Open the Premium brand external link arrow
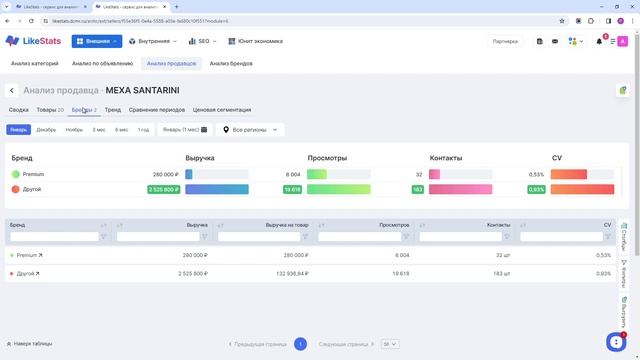This screenshot has height=360, width=640. 40,256
